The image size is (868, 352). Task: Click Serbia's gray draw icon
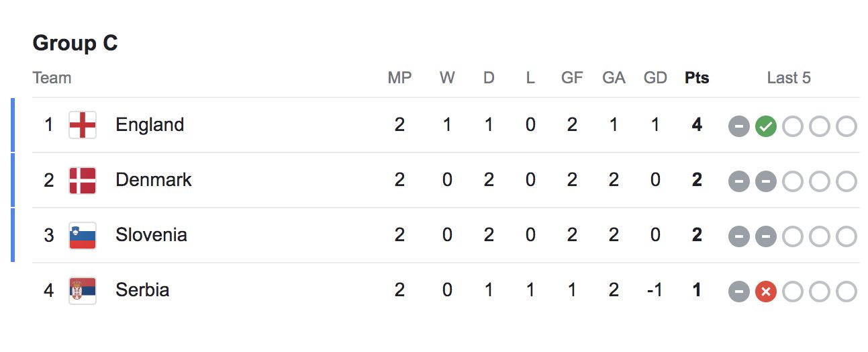(738, 292)
